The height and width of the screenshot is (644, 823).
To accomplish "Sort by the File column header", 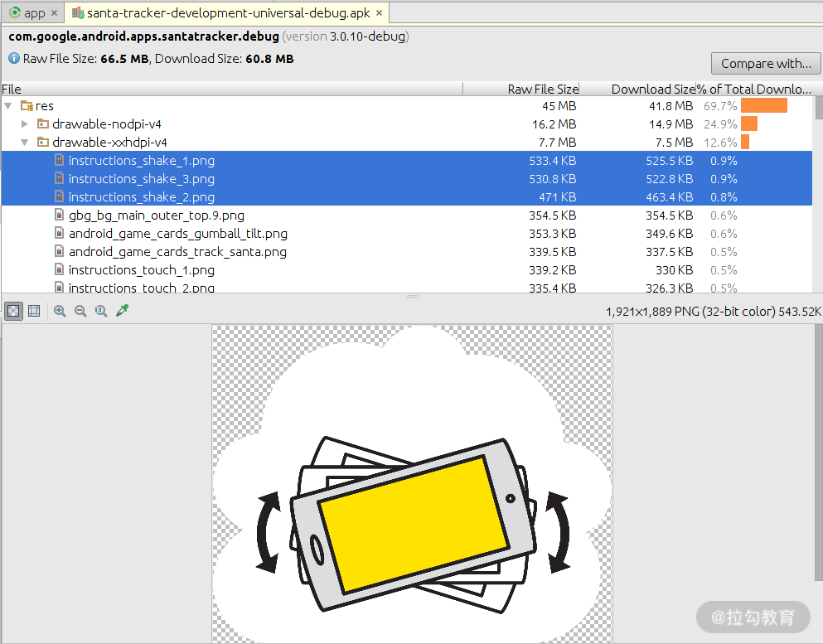I will click(x=231, y=90).
